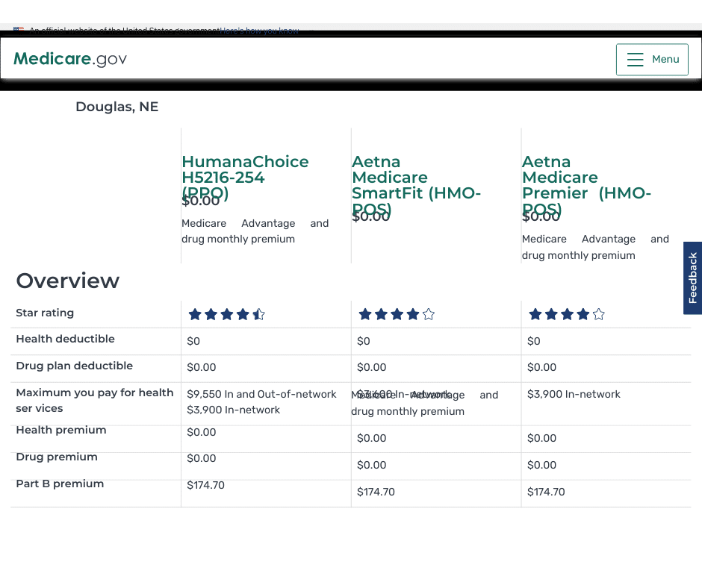Click the first filled star for Aetna Premier
Viewport: 702px width, 588px height.
535,314
